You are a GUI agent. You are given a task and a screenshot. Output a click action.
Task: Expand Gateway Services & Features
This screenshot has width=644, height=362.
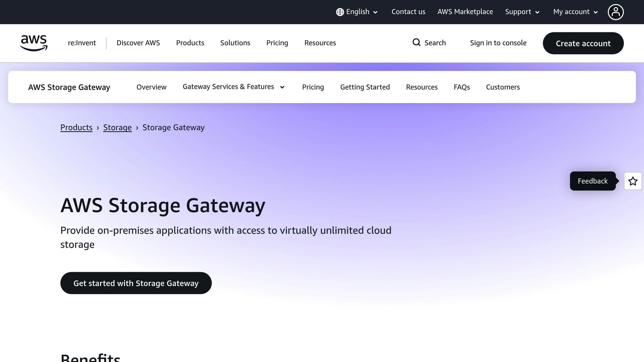pos(233,87)
